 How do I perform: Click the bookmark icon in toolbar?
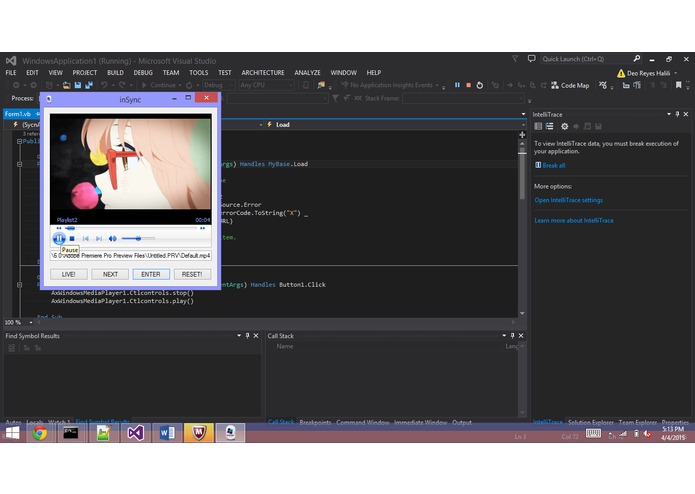[678, 85]
